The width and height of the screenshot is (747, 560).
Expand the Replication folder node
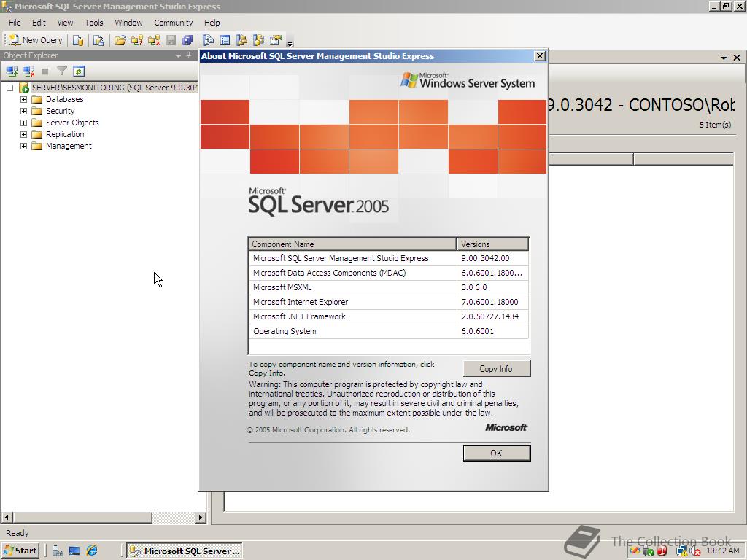click(x=23, y=134)
